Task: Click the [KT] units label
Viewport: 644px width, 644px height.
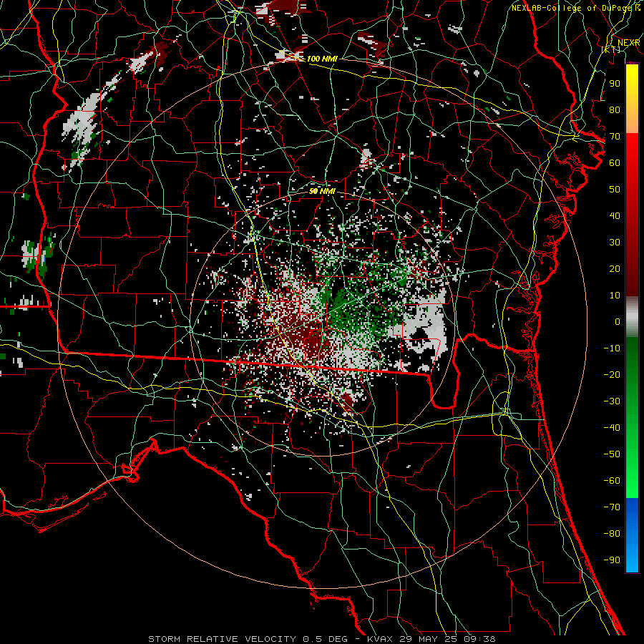Action: (611, 49)
